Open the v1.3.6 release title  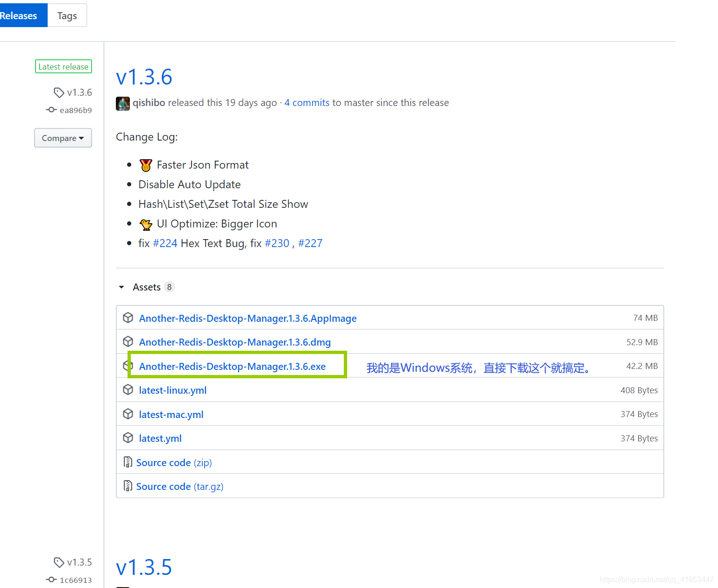coord(144,77)
